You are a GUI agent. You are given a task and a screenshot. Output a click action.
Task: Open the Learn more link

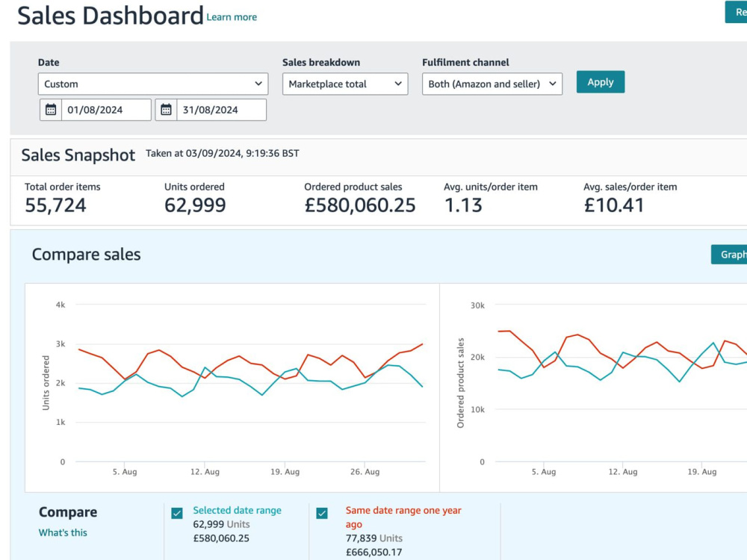(232, 17)
